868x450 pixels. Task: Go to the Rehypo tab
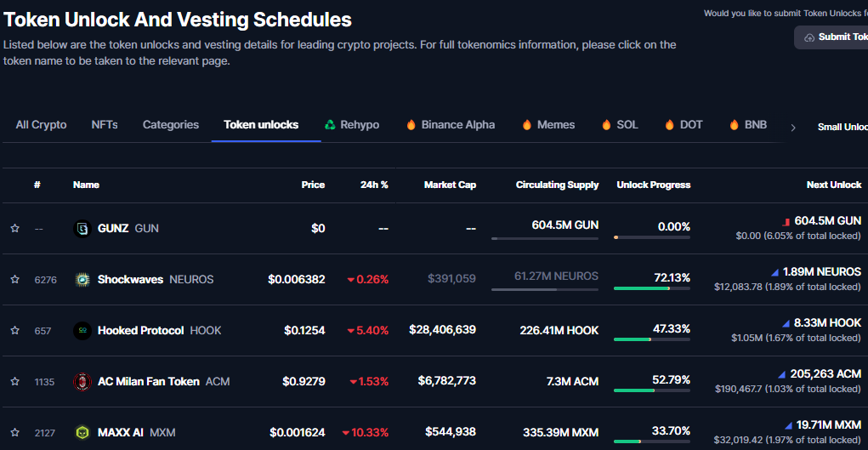[x=352, y=125]
